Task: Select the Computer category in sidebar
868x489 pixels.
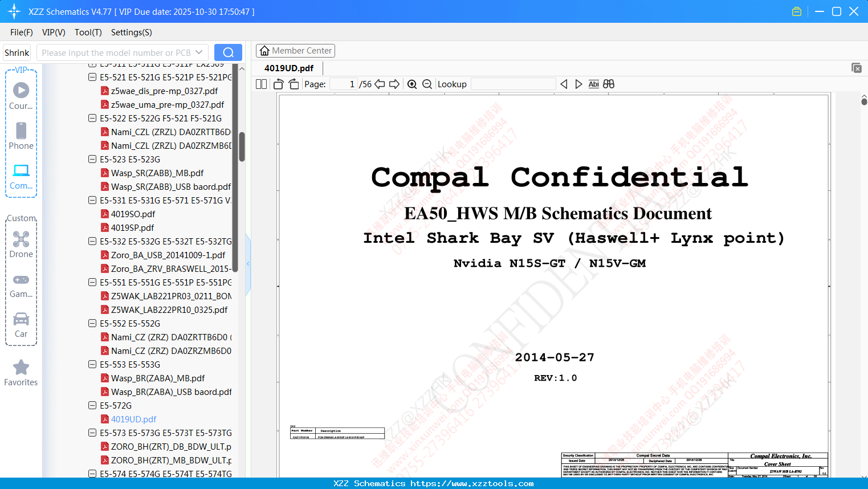Action: coord(21,176)
